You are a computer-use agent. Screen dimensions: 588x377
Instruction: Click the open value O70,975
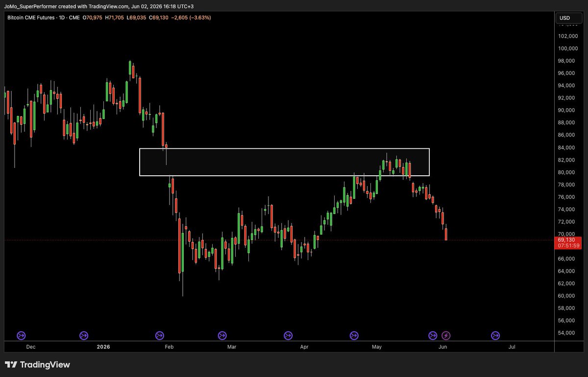coord(92,18)
